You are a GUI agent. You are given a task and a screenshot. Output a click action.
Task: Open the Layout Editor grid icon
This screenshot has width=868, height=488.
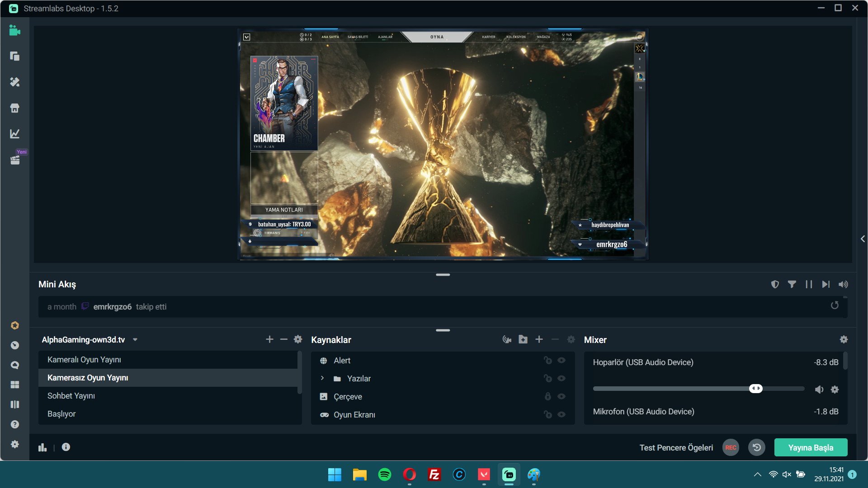click(x=15, y=385)
